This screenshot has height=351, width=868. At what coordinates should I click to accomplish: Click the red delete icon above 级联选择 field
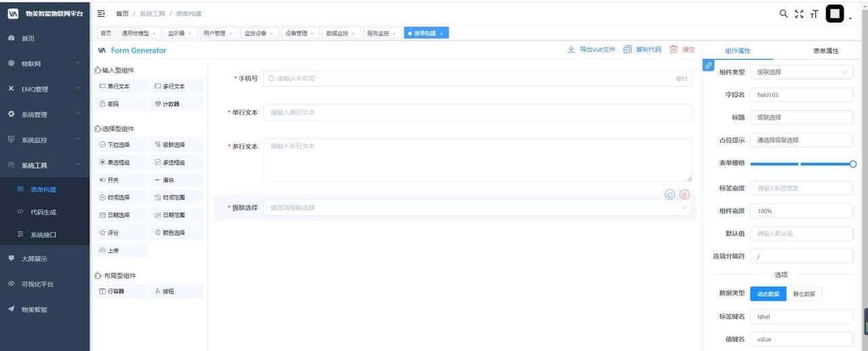[684, 195]
